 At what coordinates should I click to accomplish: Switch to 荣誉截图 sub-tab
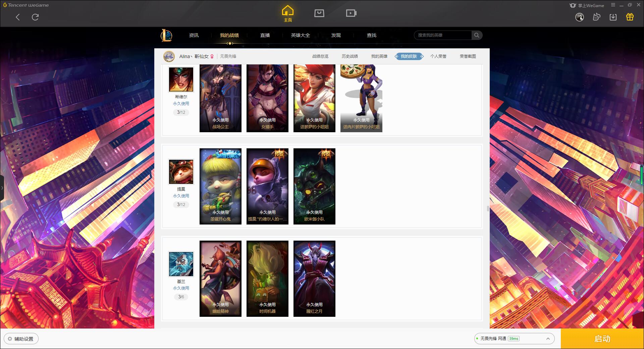[468, 56]
